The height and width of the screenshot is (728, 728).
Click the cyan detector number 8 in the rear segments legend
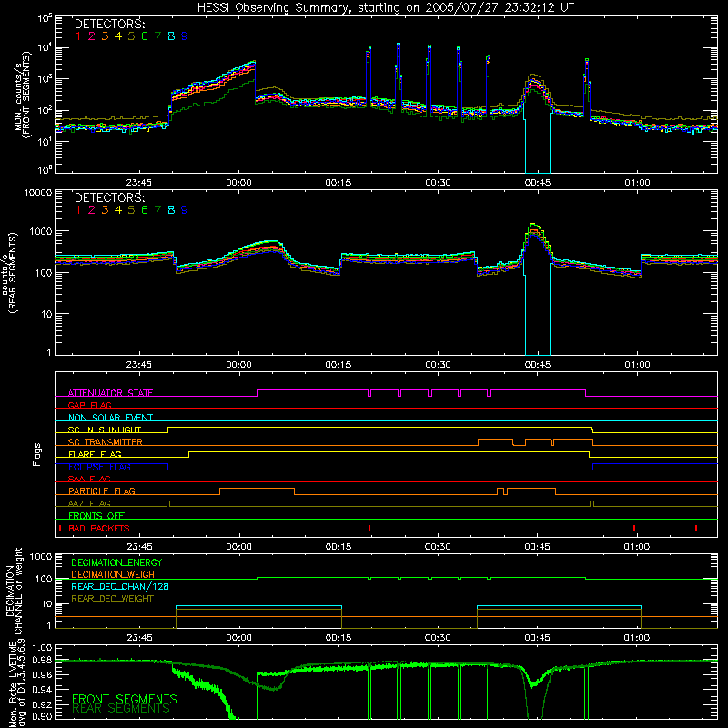click(171, 210)
